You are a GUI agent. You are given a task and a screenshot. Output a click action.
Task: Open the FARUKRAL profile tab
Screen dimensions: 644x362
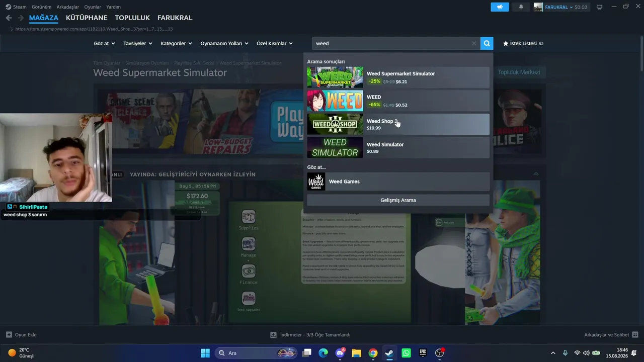[x=175, y=18]
